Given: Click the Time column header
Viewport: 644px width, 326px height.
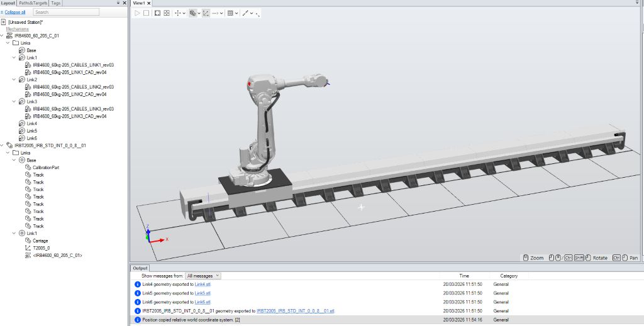Looking at the screenshot, I should pyautogui.click(x=464, y=276).
